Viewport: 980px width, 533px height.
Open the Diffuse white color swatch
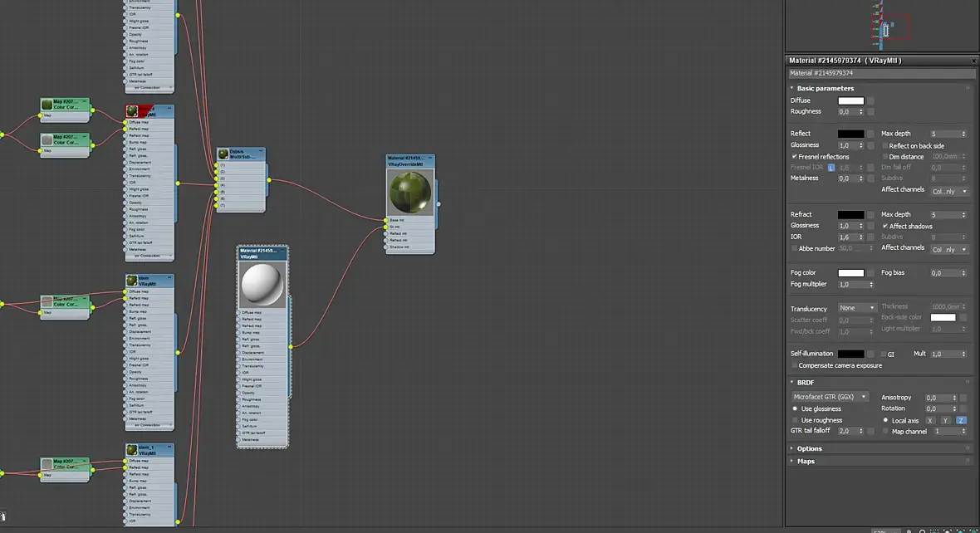(x=850, y=100)
